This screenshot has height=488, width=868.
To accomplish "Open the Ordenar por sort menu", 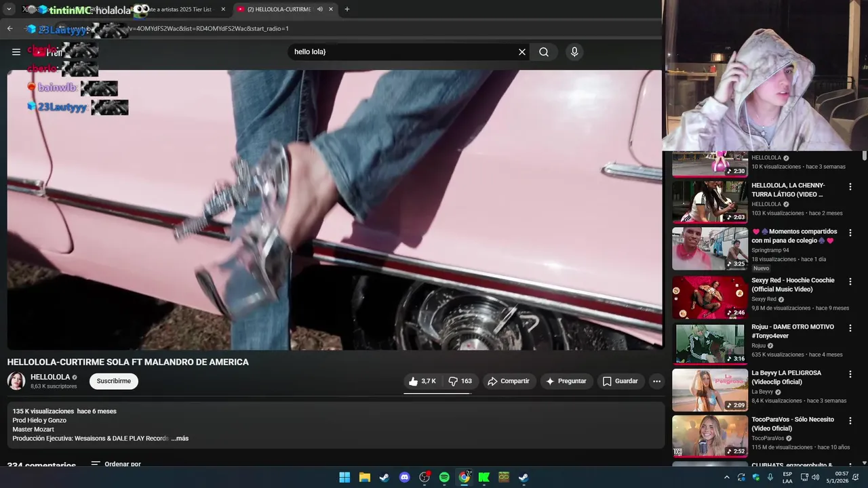I will point(116,464).
